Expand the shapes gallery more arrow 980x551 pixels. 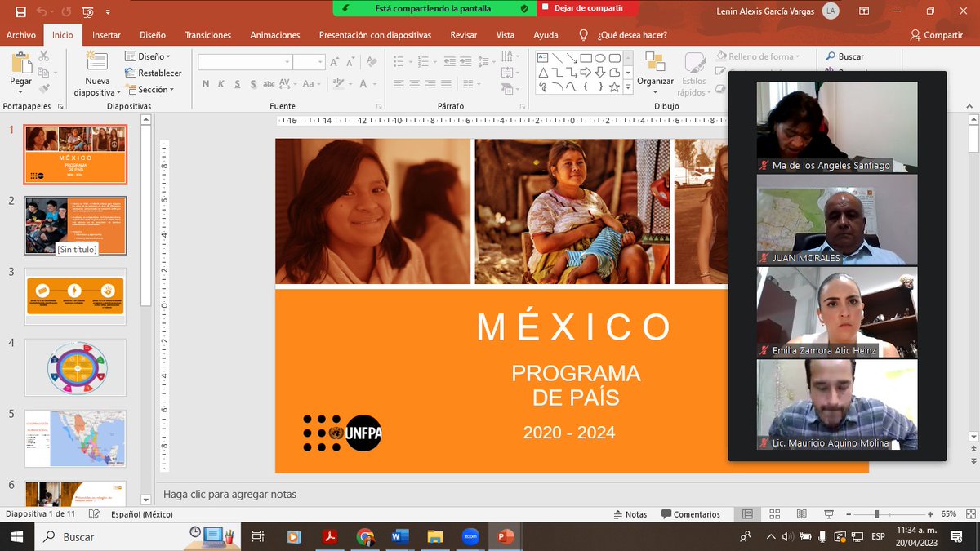628,87
